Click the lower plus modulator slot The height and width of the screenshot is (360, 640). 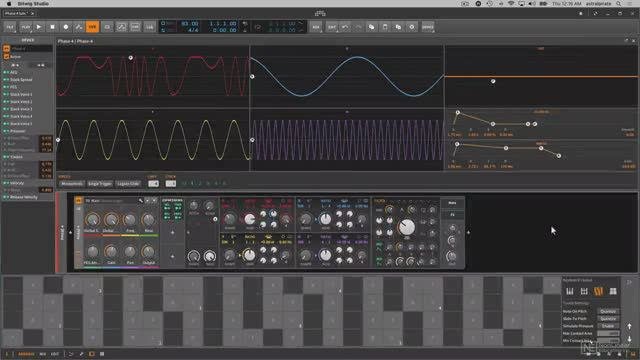pos(172,256)
